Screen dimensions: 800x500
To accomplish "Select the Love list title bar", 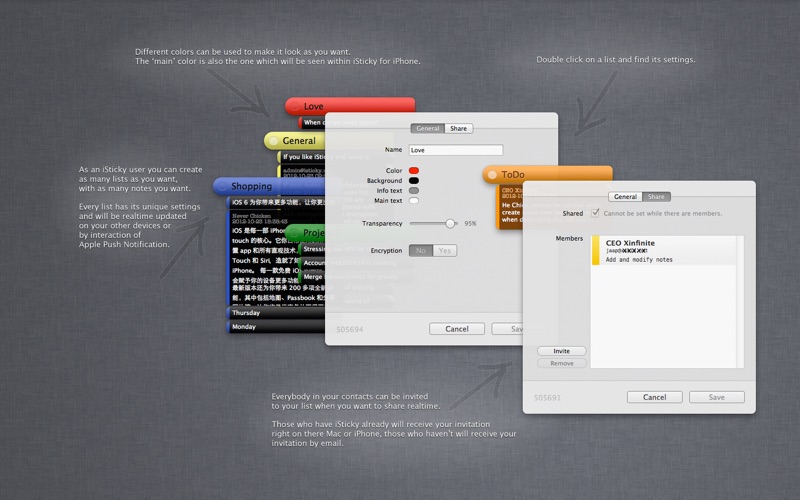I will [350, 106].
